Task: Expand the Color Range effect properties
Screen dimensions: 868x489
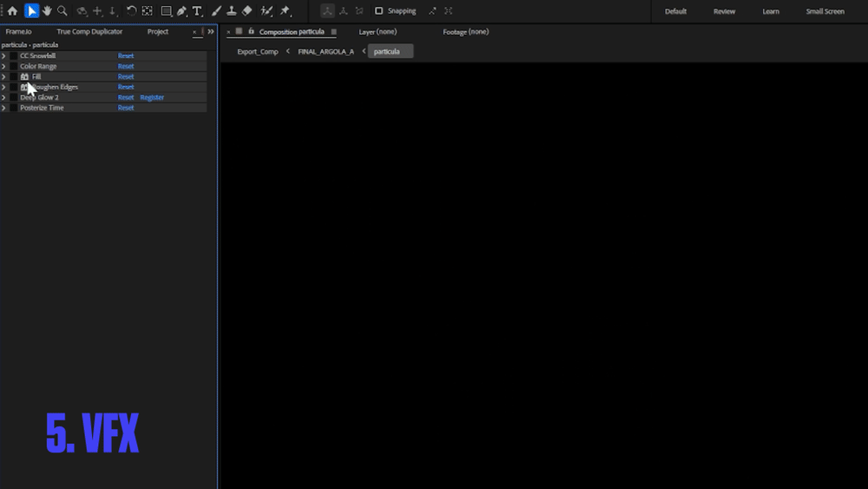Action: pos(3,67)
